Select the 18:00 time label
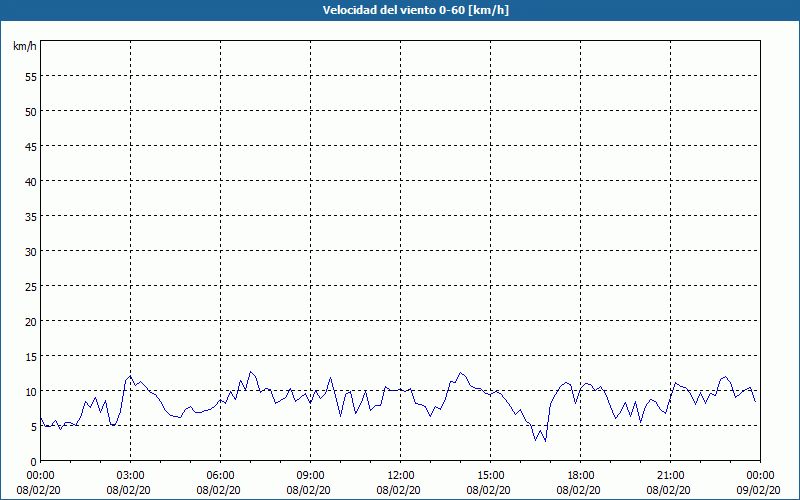Viewport: 800px width, 500px height. point(581,476)
